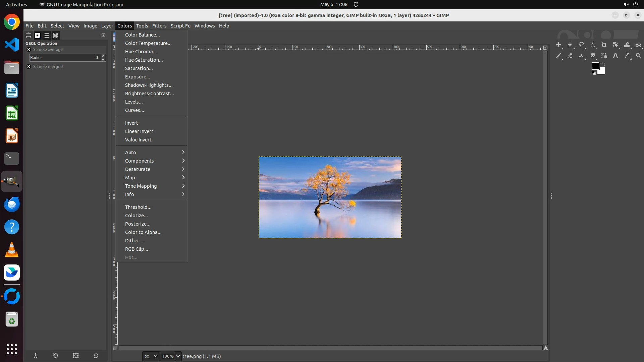Swap foreground and background colors
Viewport: 644px width, 362px height.
[x=603, y=64]
